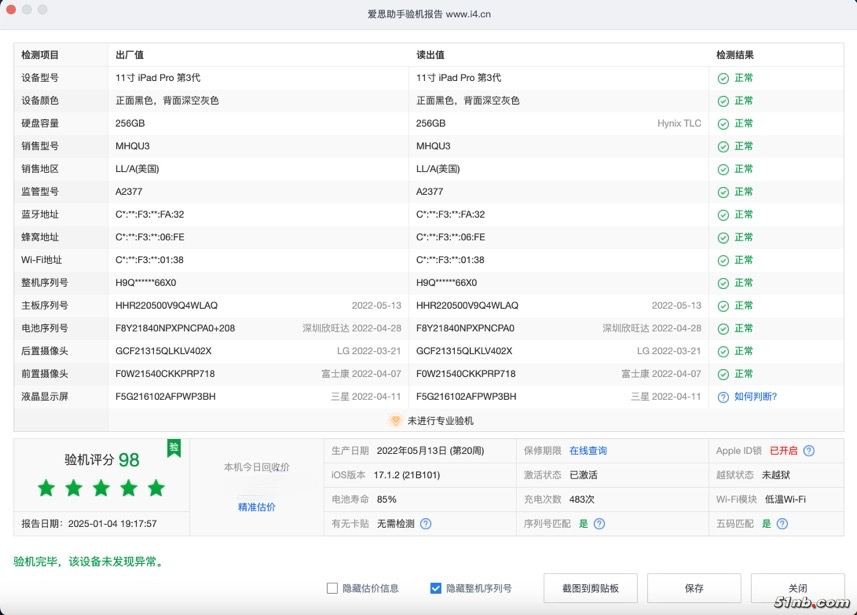Enable the 隐藏估价信息 checkbox
The image size is (857, 615).
coord(332,588)
